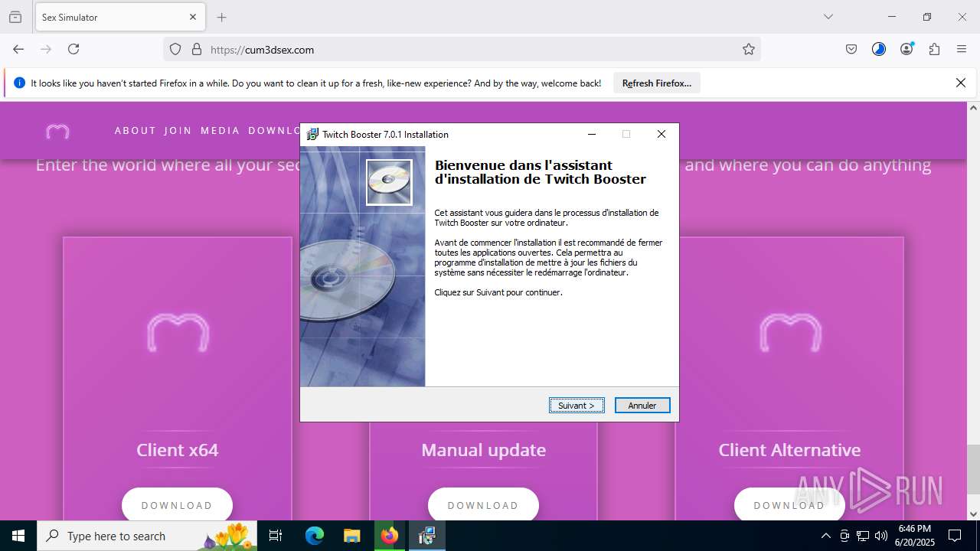
Task: Focus the URL address bar
Action: click(462, 49)
